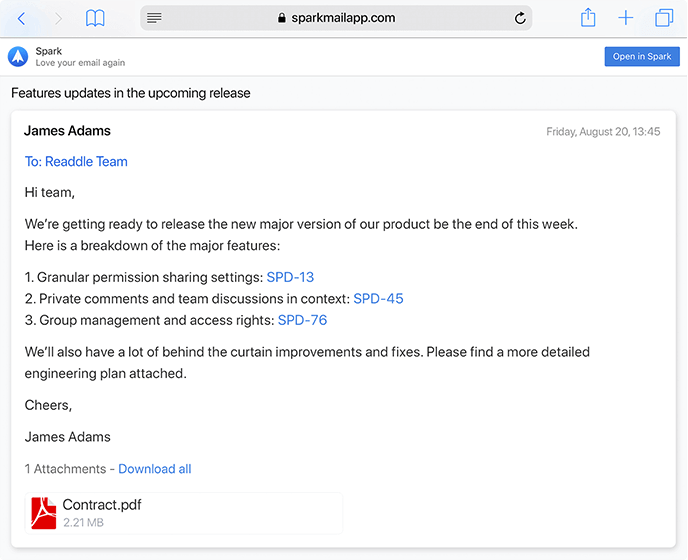This screenshot has width=688, height=560.
Task: Click the James Adams signature at the bottom
Action: coord(68,437)
